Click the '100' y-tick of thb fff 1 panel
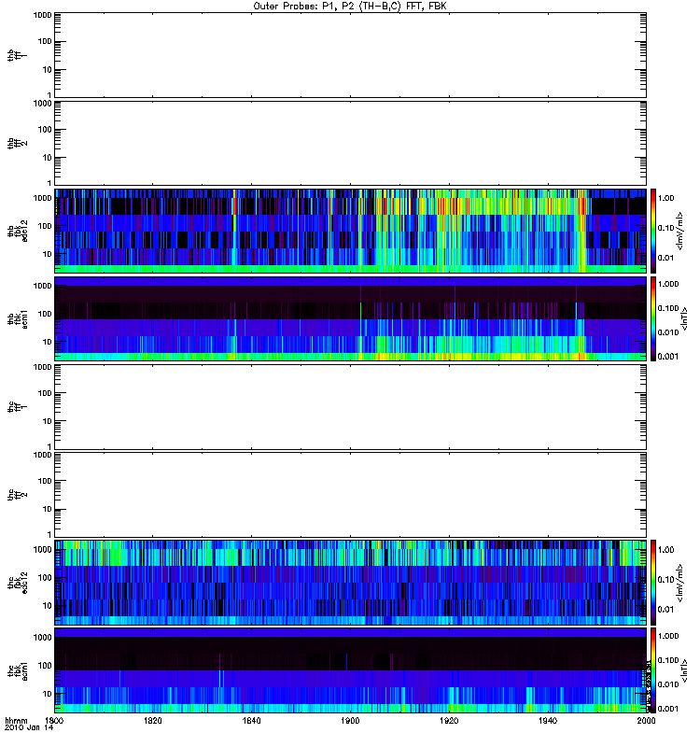Screen dimensions: 700x747 (45, 41)
